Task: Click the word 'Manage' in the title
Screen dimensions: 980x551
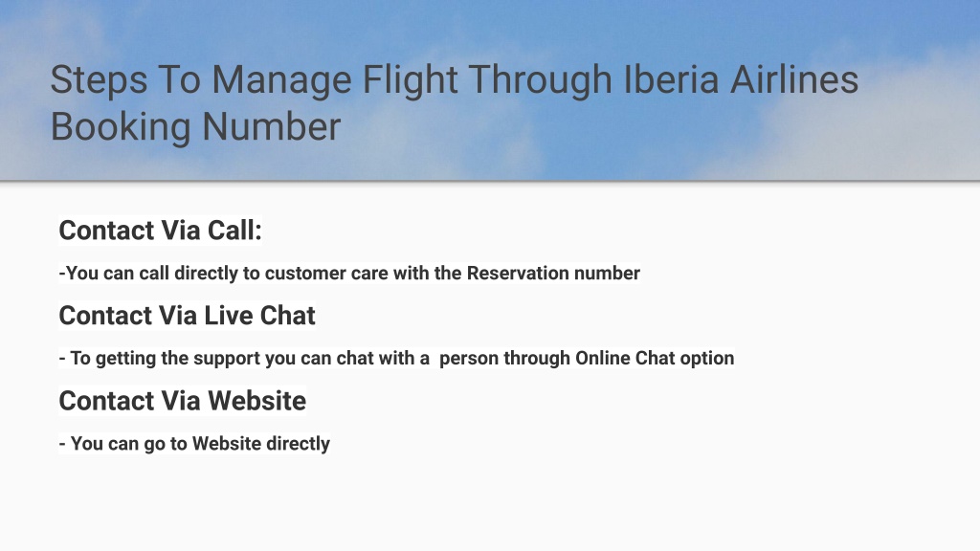Action: coord(281,80)
